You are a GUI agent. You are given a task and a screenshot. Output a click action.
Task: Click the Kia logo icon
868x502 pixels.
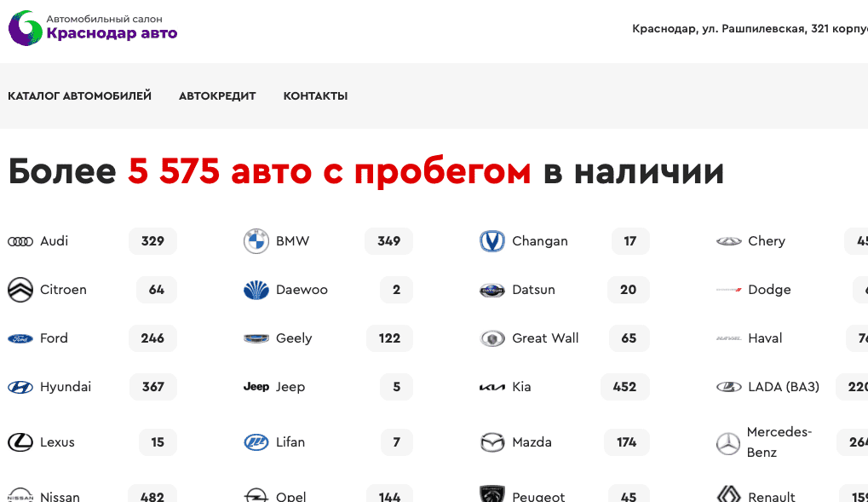point(492,388)
